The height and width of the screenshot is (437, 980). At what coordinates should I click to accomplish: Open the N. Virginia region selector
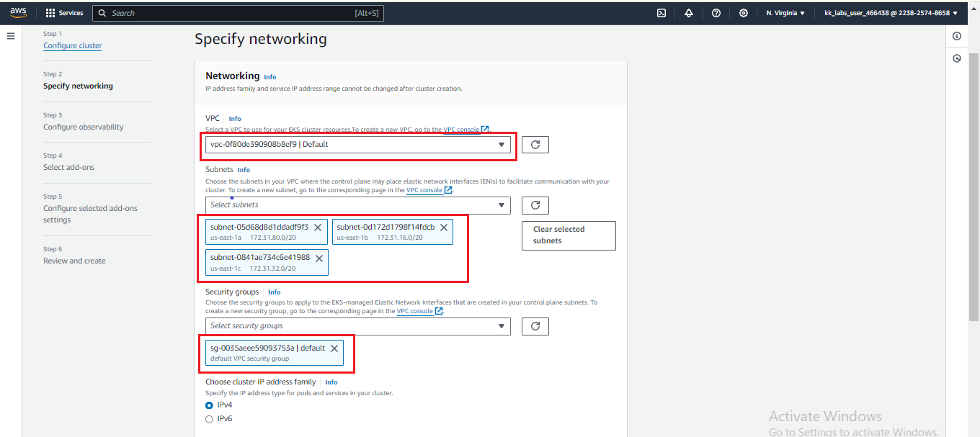point(785,12)
